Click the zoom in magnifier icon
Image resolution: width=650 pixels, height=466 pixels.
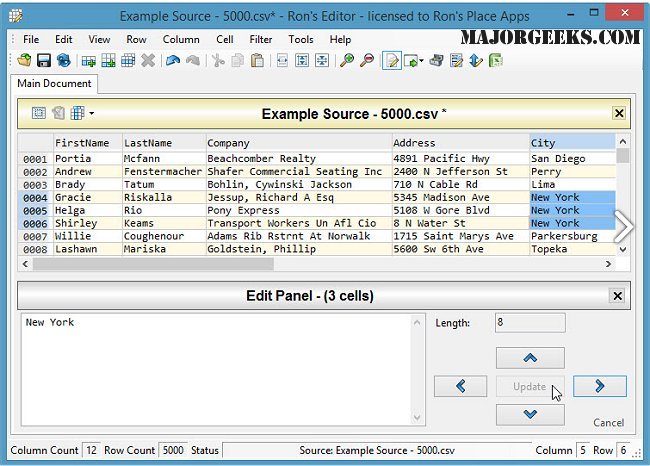347,61
